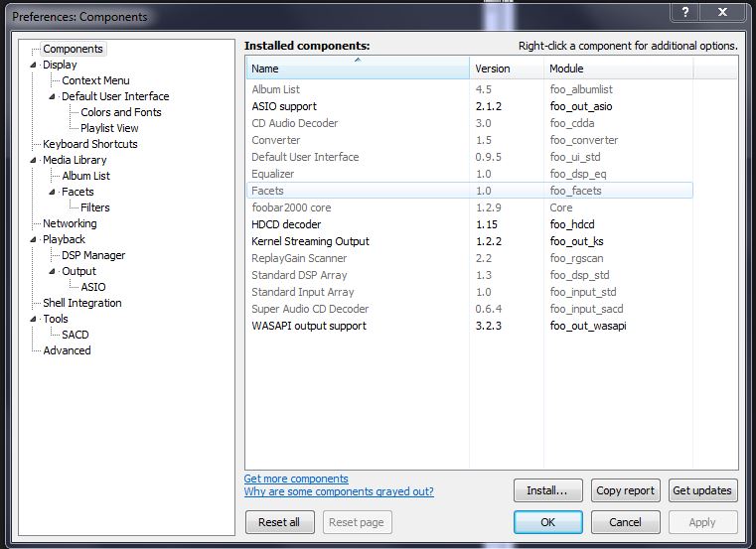The height and width of the screenshot is (549, 756).
Task: Select the Equalizer component row
Action: pyautogui.click(x=469, y=174)
